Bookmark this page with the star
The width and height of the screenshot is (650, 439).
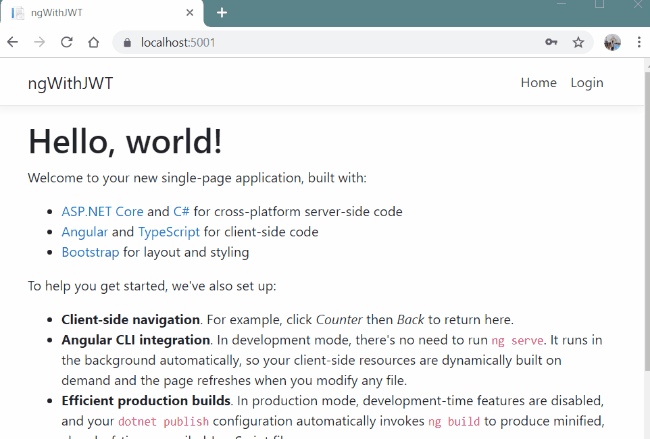coord(578,42)
